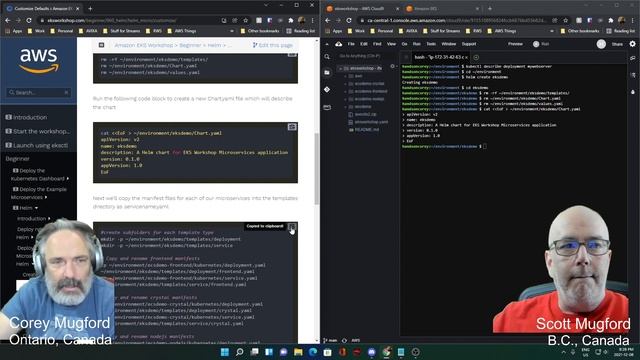Open Extensions puzzle icon in left browser
The height and width of the screenshot is (360, 640).
tap(291, 20)
